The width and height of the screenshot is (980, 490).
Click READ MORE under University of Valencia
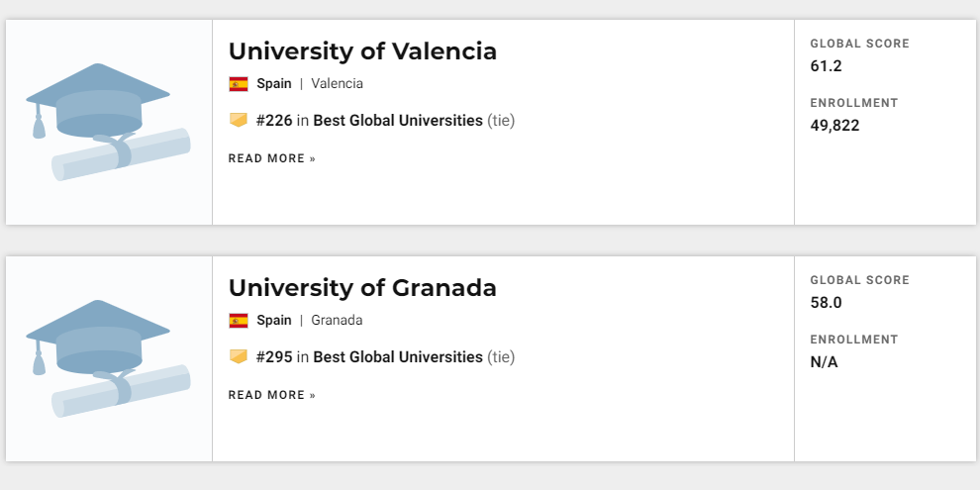[x=272, y=158]
